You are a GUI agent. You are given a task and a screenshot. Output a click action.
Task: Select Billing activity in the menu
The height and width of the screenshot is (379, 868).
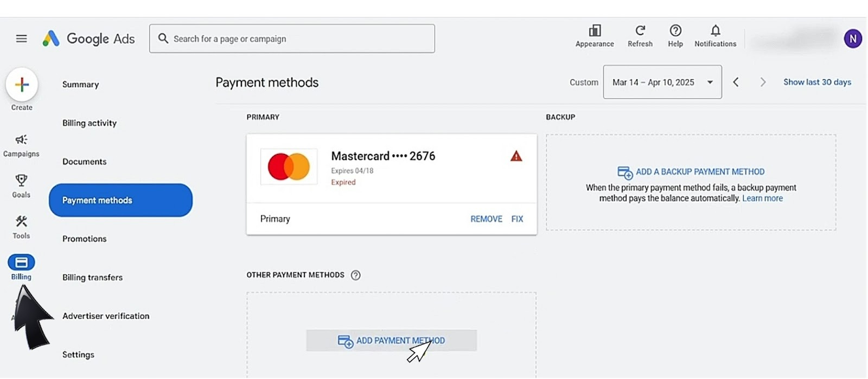pyautogui.click(x=90, y=123)
